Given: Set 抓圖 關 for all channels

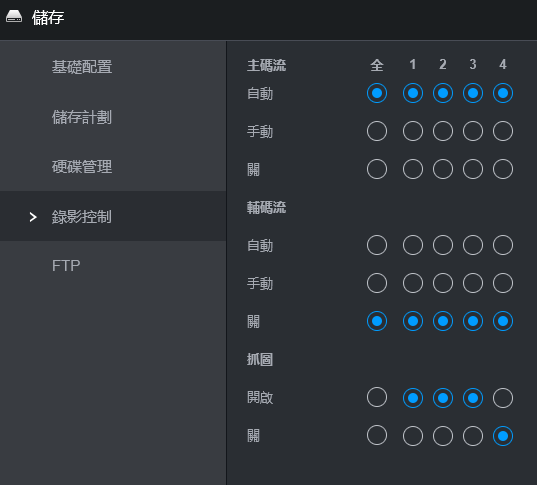Looking at the screenshot, I should click(377, 435).
